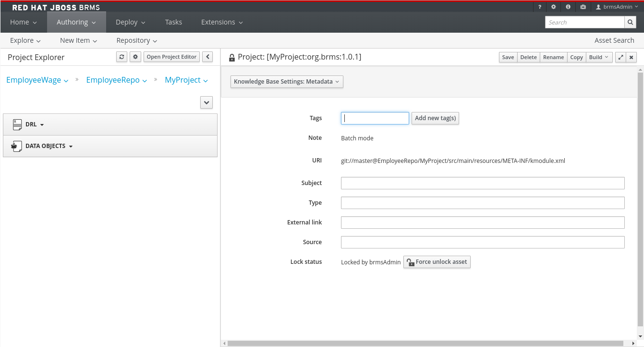Image resolution: width=644 pixels, height=347 pixels.
Task: Click the Delete button
Action: 529,57
